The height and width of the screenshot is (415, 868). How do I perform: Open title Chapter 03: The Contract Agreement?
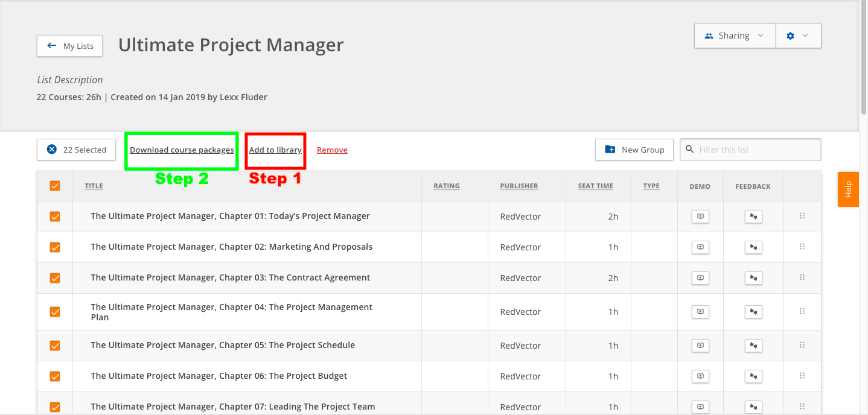[x=231, y=277]
